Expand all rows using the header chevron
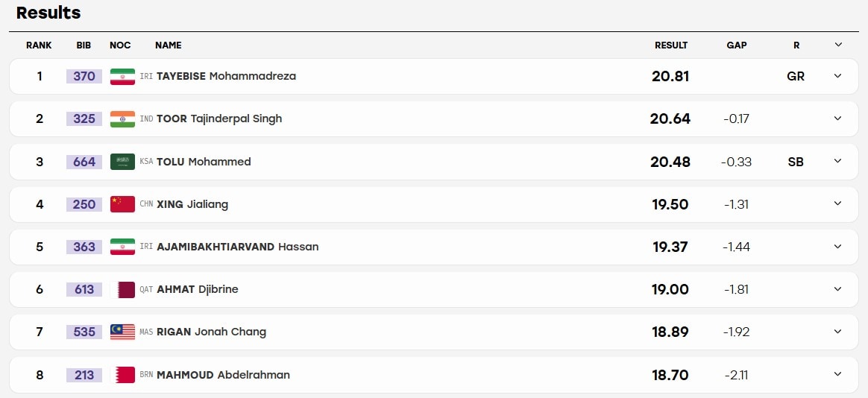The width and height of the screenshot is (868, 398). click(x=838, y=45)
